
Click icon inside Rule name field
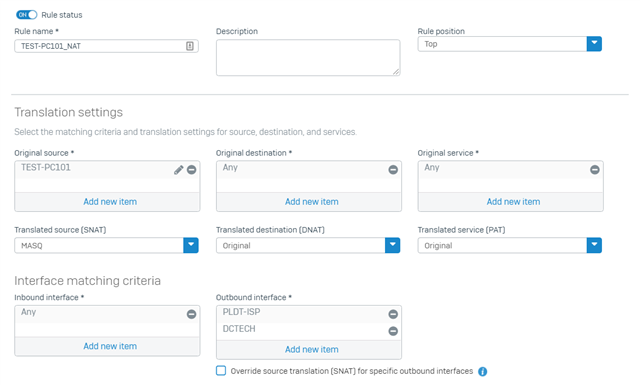(190, 46)
